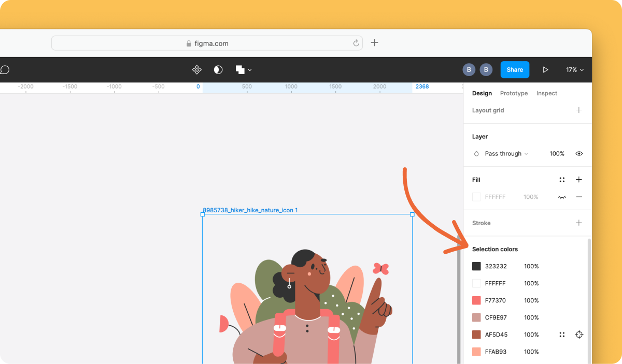Open the boolean operations dropdown arrow
622x364 pixels.
coord(250,70)
